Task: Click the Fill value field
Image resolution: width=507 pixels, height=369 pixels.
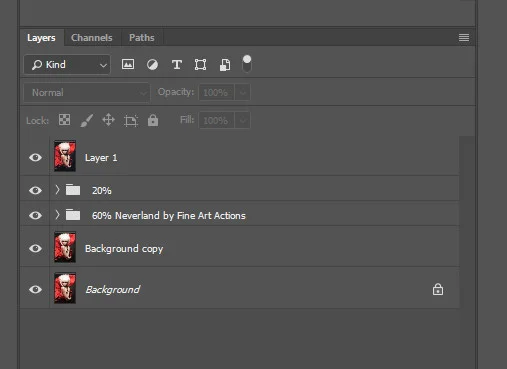Action: pos(217,120)
